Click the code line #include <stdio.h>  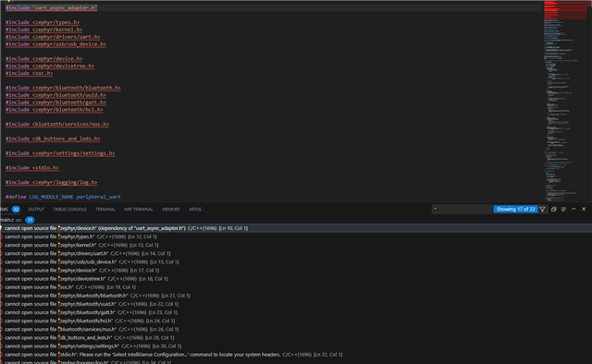click(32, 167)
